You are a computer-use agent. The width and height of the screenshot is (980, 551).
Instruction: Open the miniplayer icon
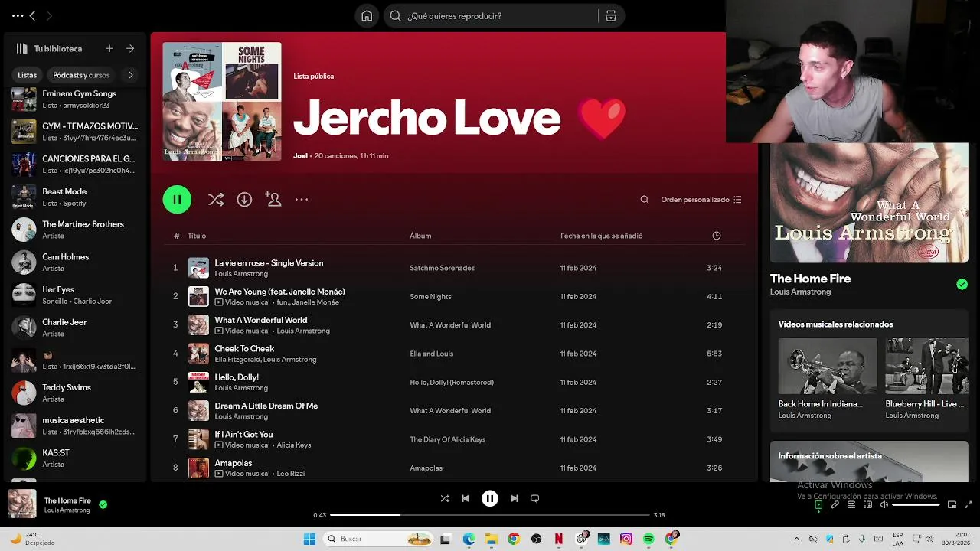click(952, 504)
